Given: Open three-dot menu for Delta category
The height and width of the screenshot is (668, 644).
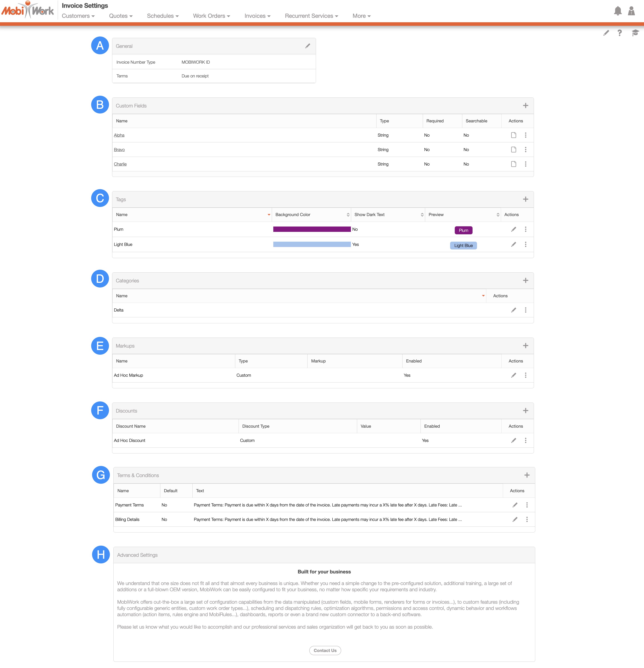Looking at the screenshot, I should coord(525,310).
